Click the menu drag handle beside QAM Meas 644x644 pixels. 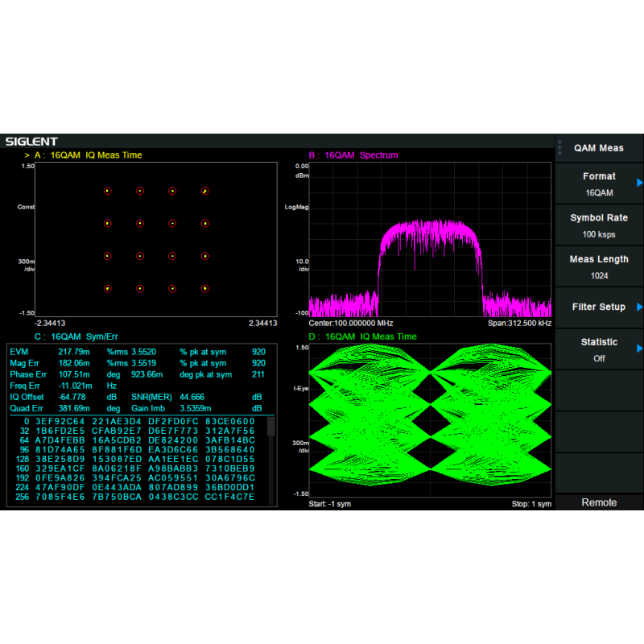coord(560,147)
